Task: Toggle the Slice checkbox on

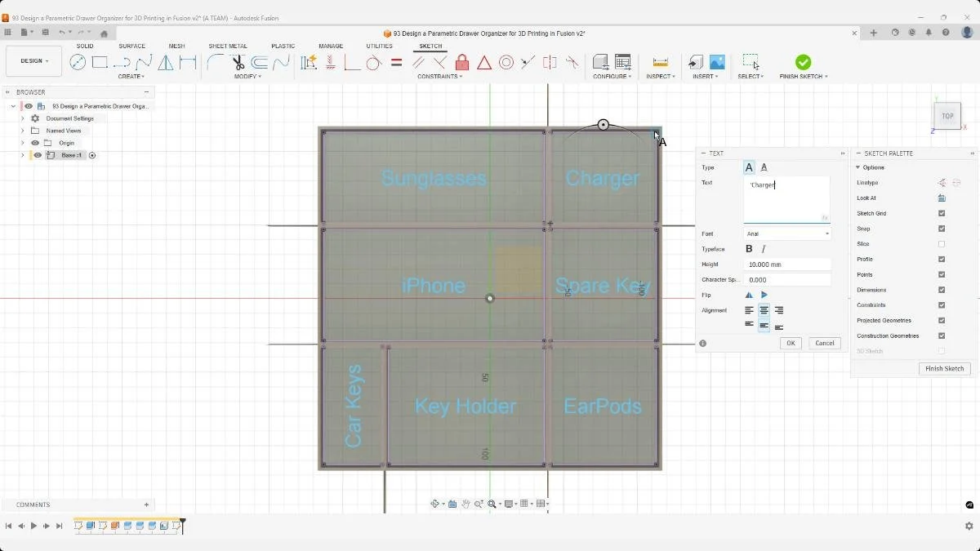Action: coord(942,243)
